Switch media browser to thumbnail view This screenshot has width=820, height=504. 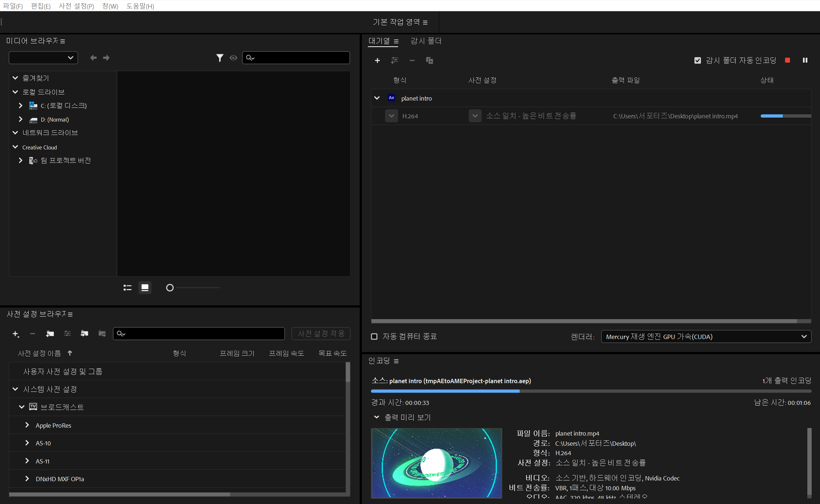[145, 288]
